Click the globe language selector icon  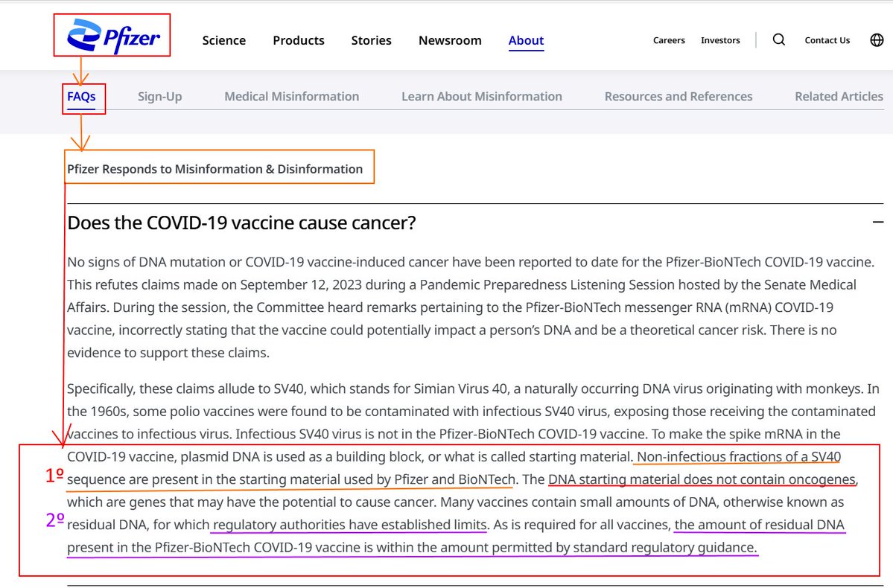(x=877, y=40)
